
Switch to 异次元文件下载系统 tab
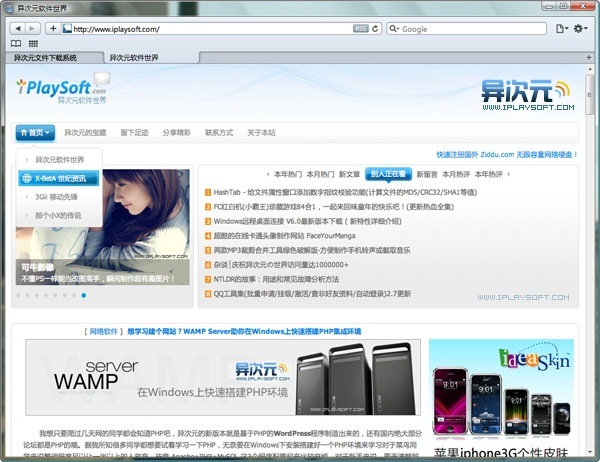[54, 58]
